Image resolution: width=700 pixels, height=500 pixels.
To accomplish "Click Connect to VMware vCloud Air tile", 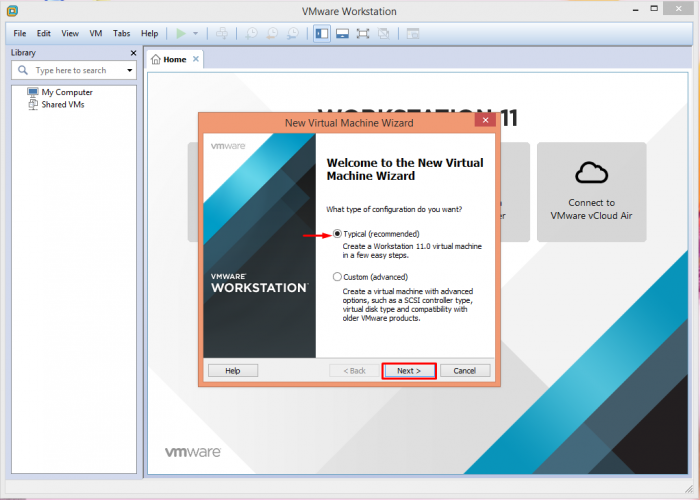I will point(592,192).
